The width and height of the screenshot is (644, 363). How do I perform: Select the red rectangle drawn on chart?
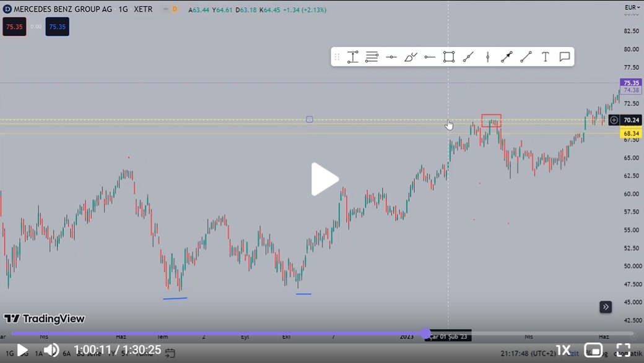click(491, 121)
